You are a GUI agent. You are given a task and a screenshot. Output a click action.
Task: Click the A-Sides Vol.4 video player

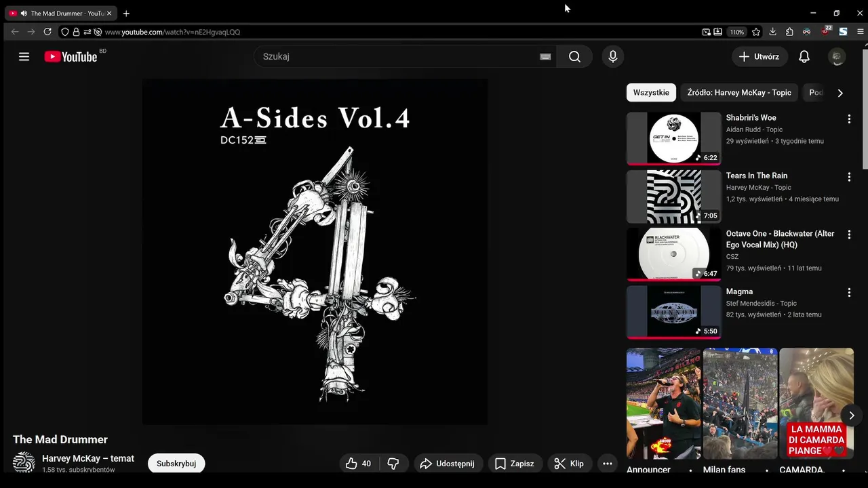point(315,252)
